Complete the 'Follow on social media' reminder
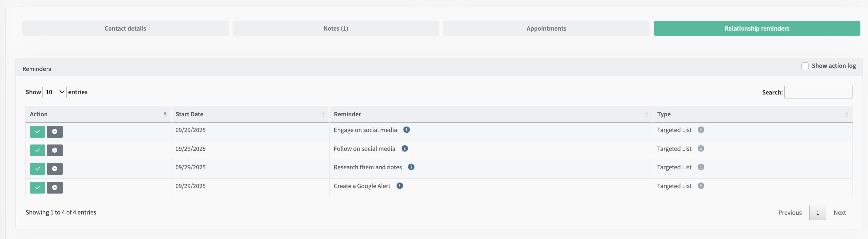The width and height of the screenshot is (868, 239). tap(37, 150)
